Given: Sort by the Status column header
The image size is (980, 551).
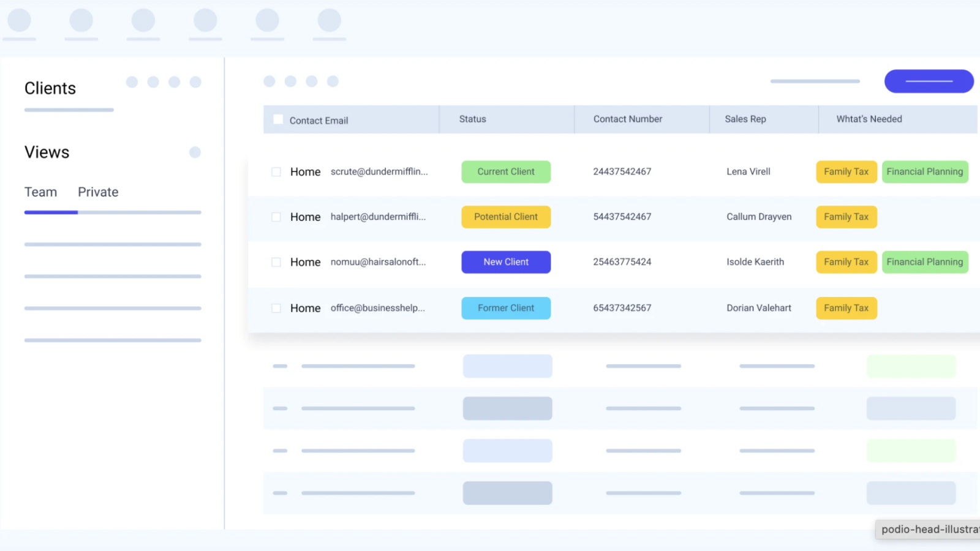Looking at the screenshot, I should [x=473, y=119].
